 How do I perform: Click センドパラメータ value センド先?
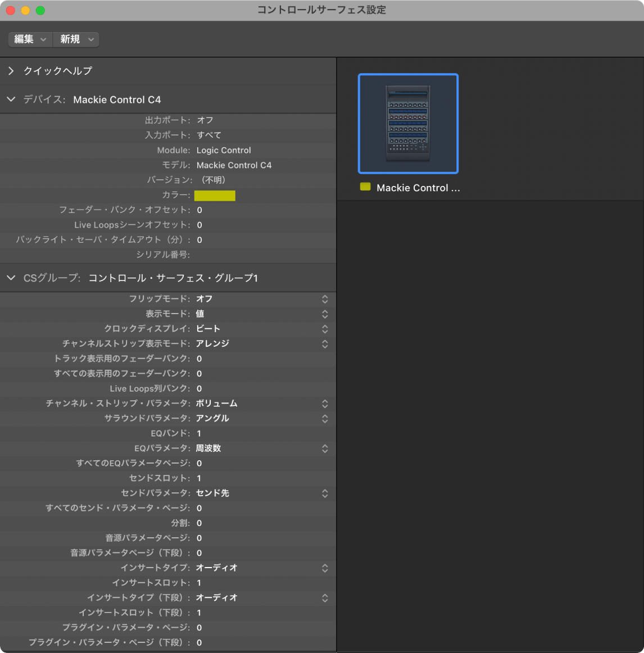pos(212,493)
